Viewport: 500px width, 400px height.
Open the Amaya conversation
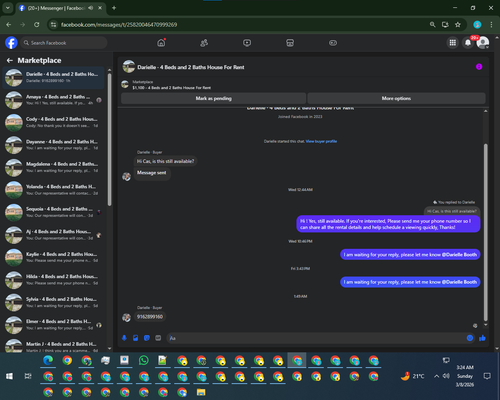53,100
